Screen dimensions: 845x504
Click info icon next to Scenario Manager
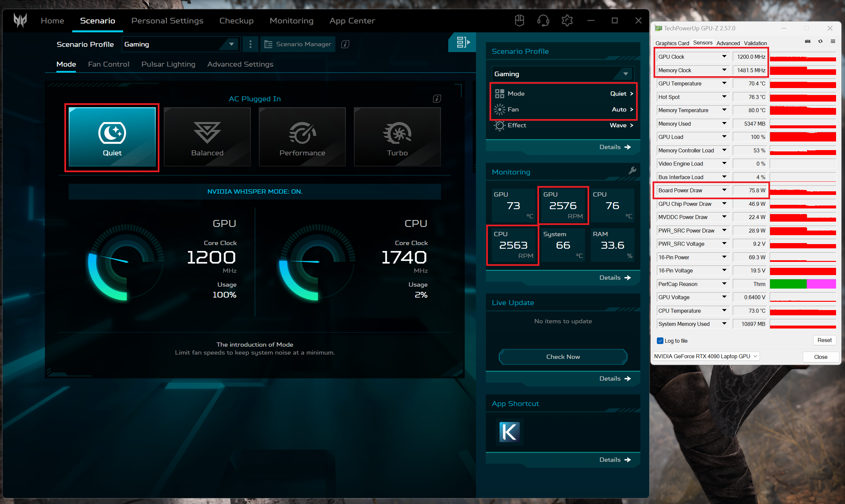pos(345,44)
